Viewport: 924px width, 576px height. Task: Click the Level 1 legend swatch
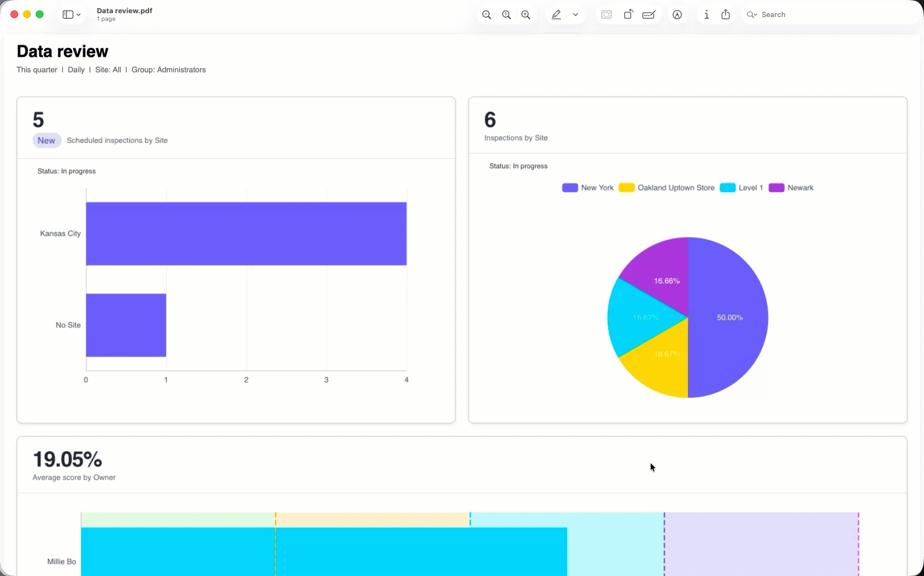[x=728, y=188]
